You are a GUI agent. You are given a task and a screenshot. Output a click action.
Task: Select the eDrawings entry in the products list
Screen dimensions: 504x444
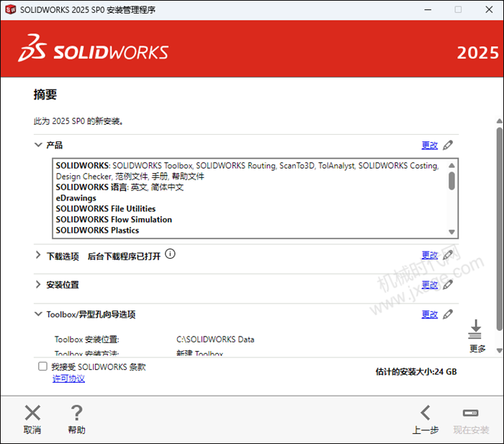[x=76, y=198]
